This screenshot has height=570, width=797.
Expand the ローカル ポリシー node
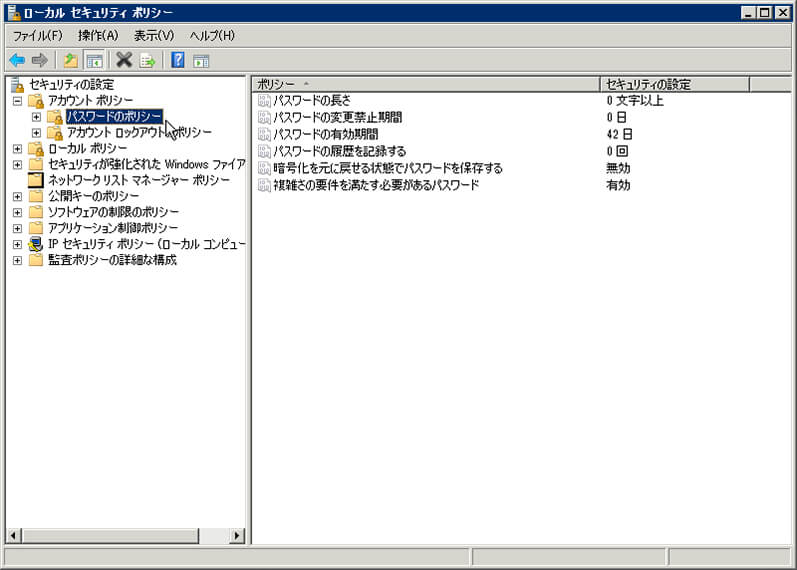17,148
